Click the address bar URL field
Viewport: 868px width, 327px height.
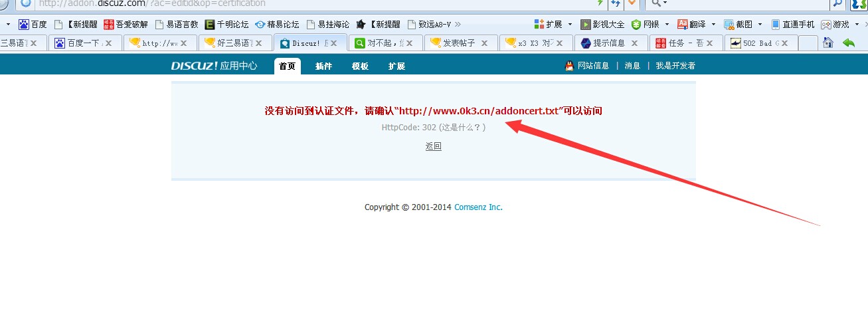(x=312, y=3)
